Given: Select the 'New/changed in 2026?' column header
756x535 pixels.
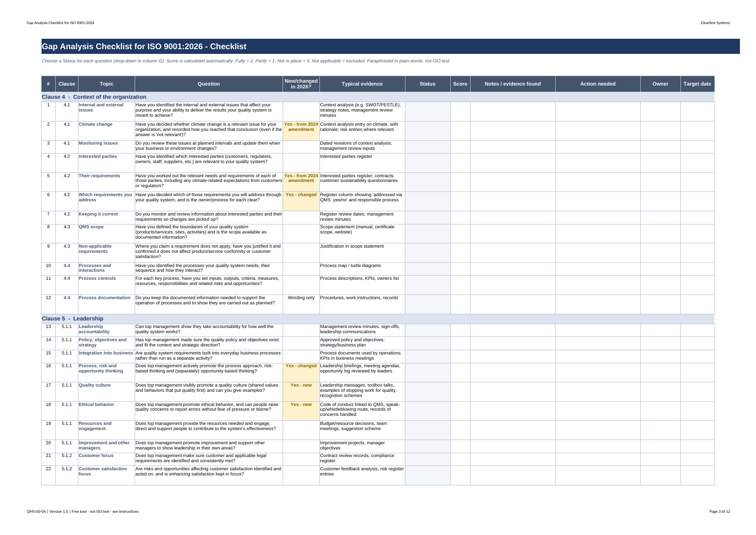Looking at the screenshot, I should point(301,84).
